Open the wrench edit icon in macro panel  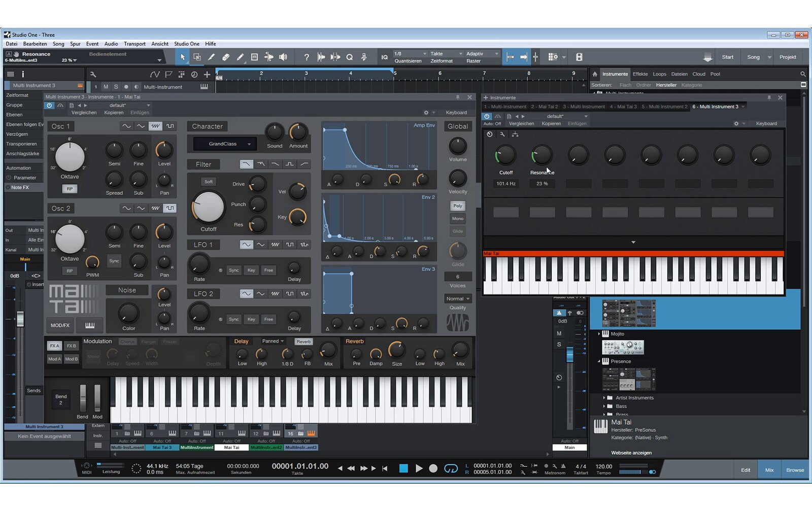pos(502,134)
